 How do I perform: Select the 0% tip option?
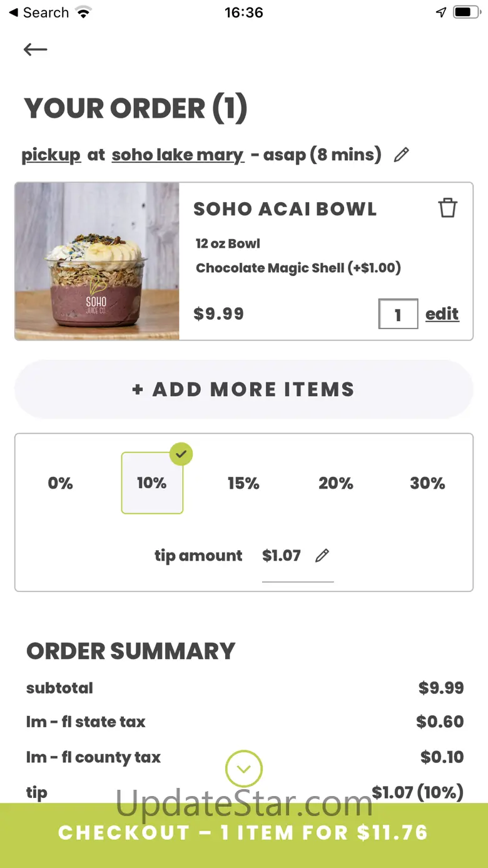(x=61, y=483)
